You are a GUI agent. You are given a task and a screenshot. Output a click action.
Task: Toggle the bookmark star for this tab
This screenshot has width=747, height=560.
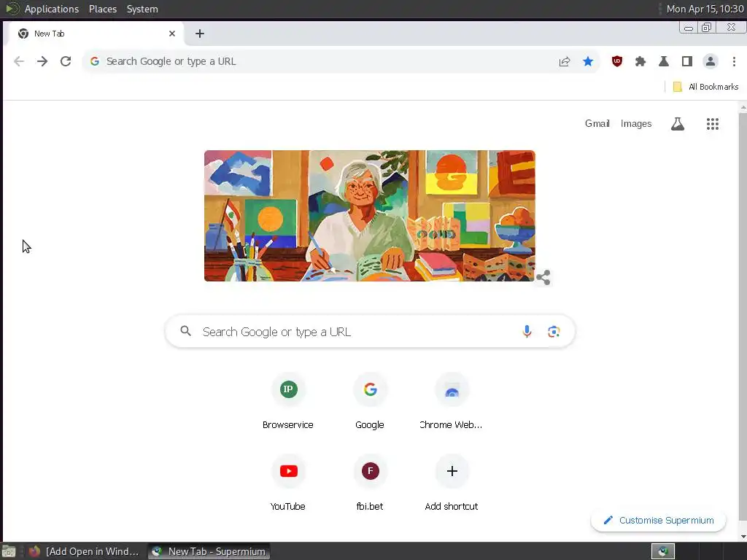pos(588,61)
